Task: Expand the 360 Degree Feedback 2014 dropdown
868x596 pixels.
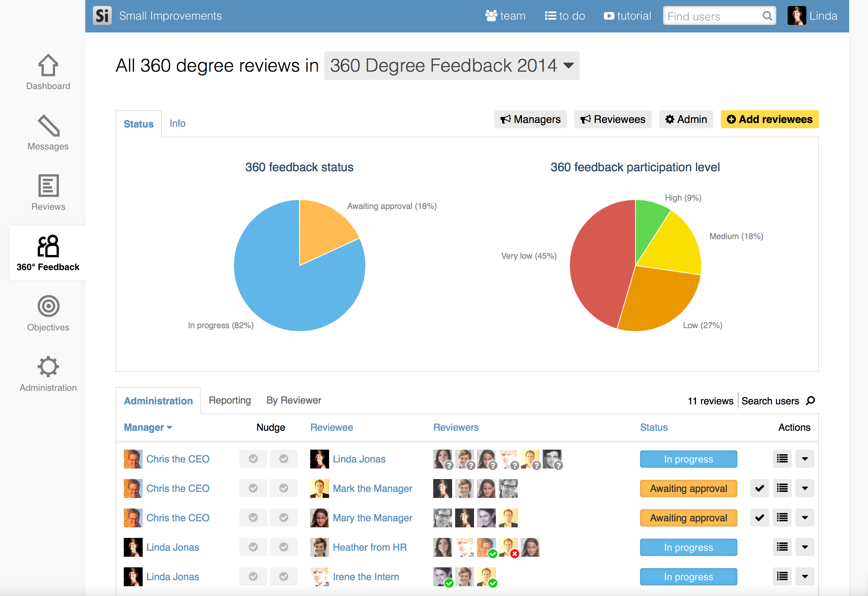Action: [x=451, y=66]
